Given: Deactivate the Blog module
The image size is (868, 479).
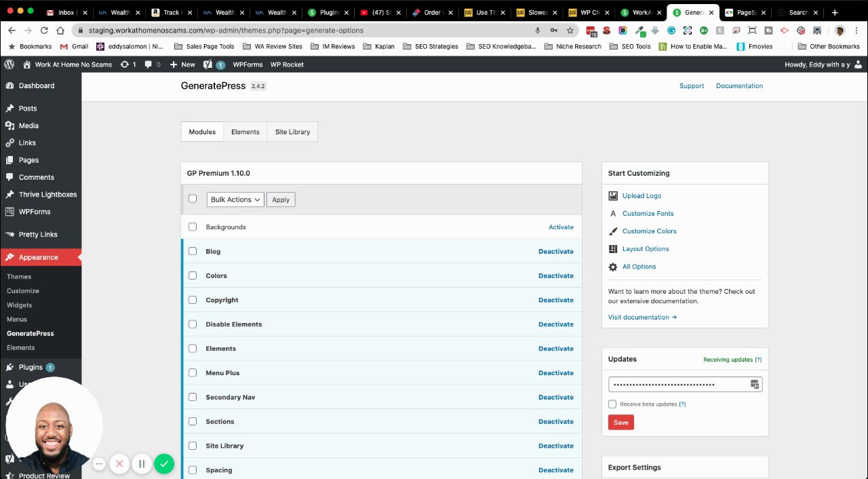Looking at the screenshot, I should [556, 252].
